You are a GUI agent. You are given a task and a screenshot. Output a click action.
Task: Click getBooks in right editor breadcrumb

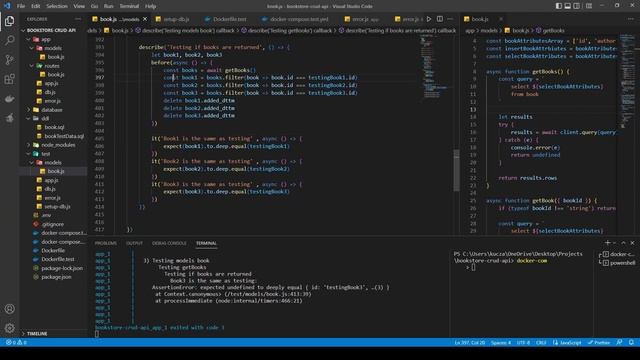coord(553,30)
